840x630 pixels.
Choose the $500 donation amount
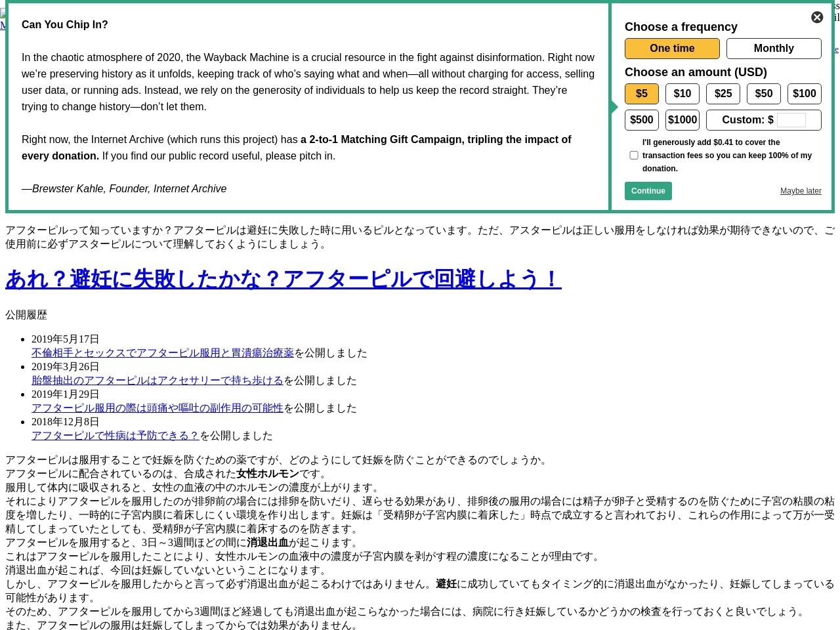(x=642, y=120)
